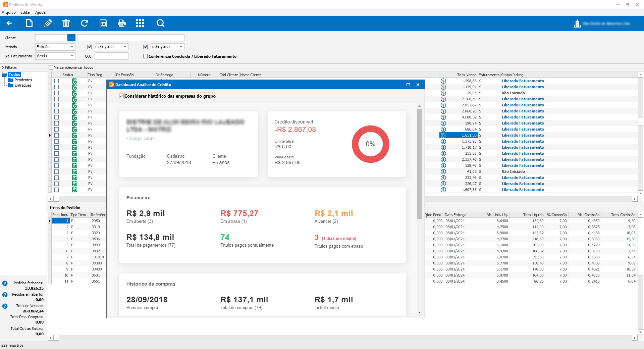Open the Arquivo menu
Viewport: 644px width, 349px height.
pos(9,12)
